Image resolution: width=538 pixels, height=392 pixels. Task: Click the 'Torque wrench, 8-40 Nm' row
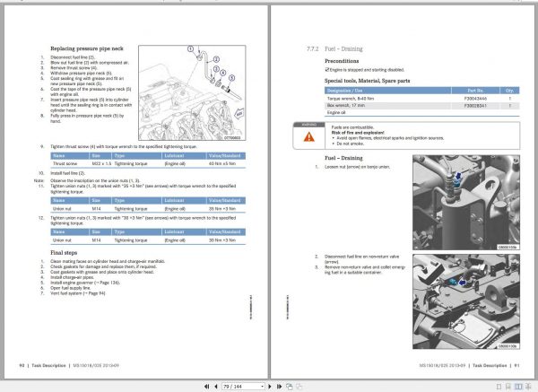tap(422, 99)
